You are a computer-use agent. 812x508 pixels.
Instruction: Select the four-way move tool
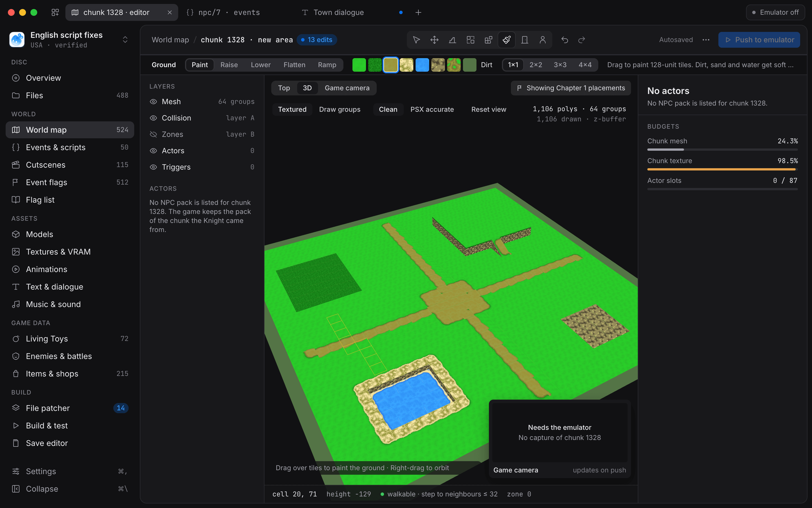coord(434,40)
